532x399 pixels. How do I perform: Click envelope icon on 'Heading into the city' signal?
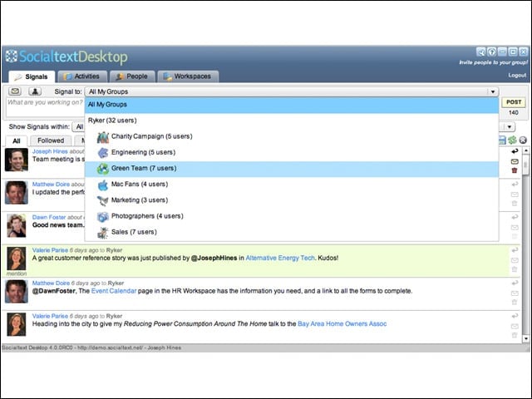515,326
